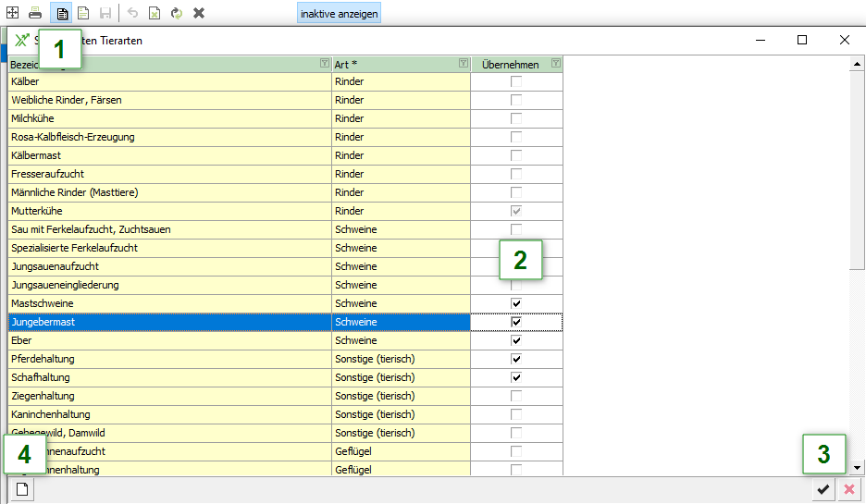Open the Bezeichnung column filter dropdown

tap(324, 64)
